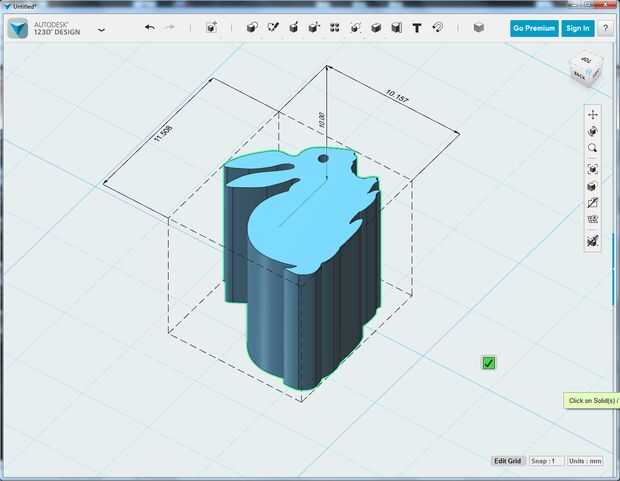Open the Pattern tool menu
The image size is (620, 481).
(x=334, y=28)
